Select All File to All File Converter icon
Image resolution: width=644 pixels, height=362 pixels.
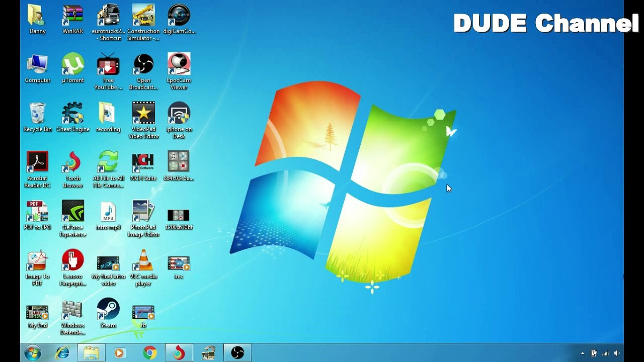tap(108, 170)
